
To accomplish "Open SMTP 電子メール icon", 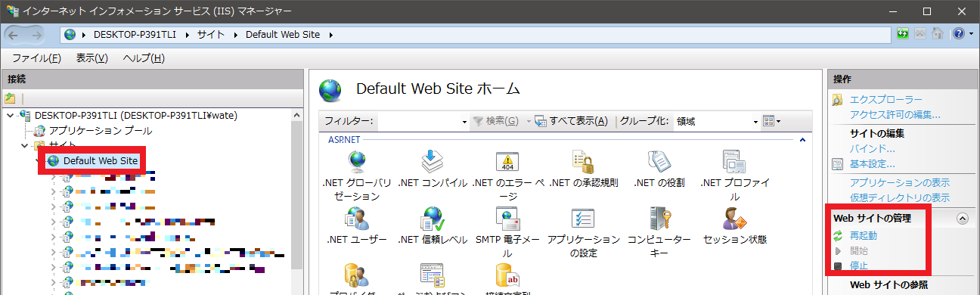I will click(x=507, y=218).
